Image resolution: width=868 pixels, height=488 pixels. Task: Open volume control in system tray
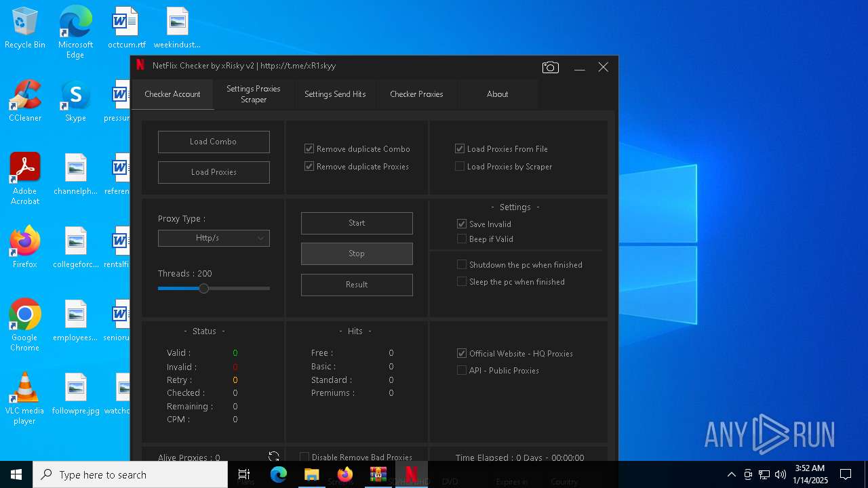click(x=781, y=474)
